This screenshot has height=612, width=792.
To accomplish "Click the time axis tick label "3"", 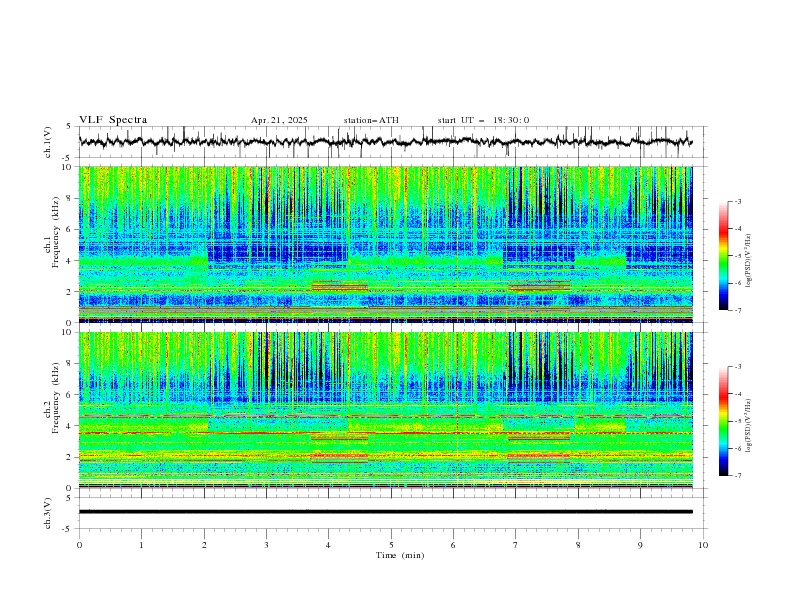I will [x=266, y=545].
